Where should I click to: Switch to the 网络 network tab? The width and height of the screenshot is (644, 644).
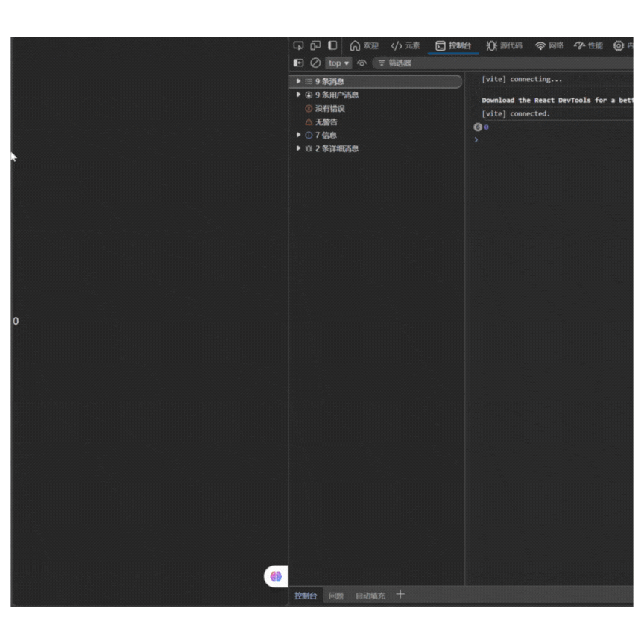click(549, 45)
